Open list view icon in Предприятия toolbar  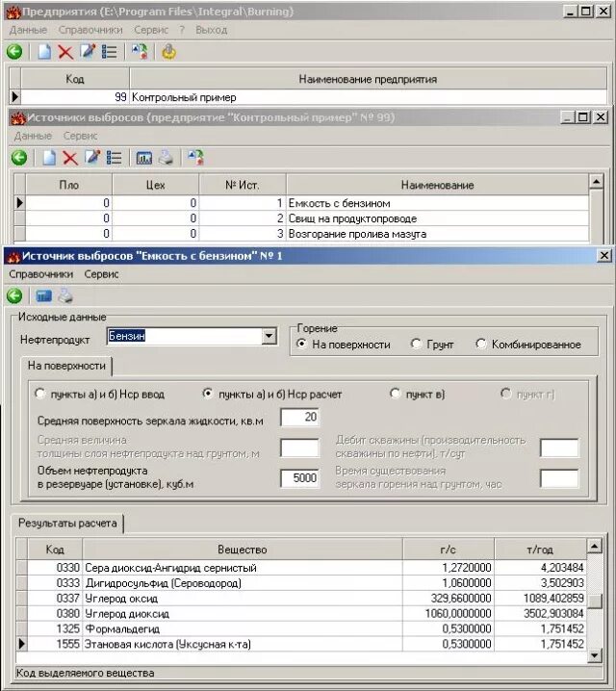click(110, 52)
